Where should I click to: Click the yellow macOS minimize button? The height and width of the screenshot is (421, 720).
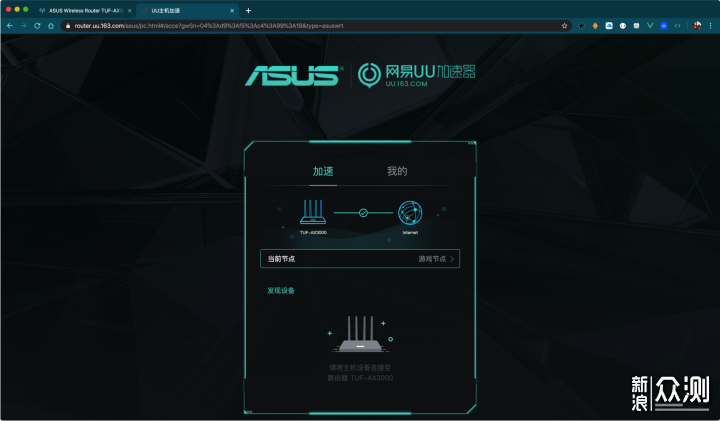click(x=17, y=9)
